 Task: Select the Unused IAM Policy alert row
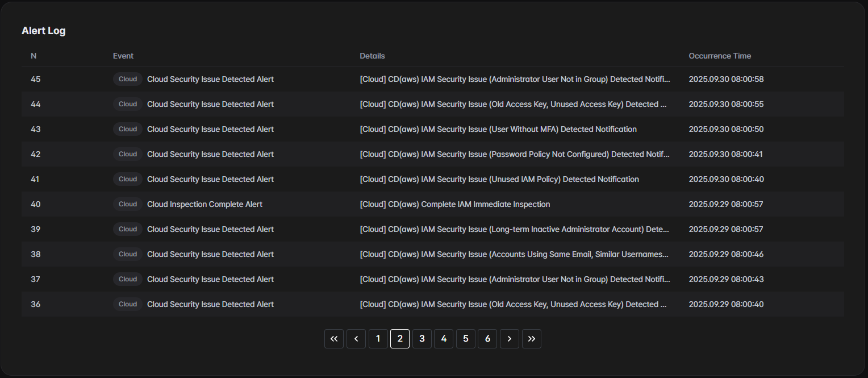point(499,179)
